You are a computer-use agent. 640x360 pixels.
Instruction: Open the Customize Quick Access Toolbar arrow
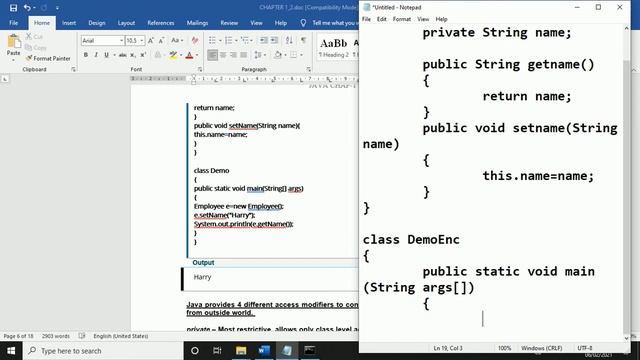[57, 8]
